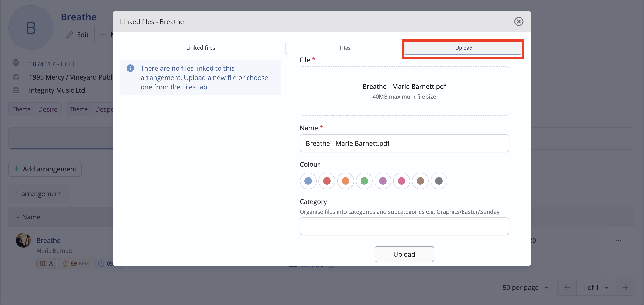The width and height of the screenshot is (644, 305).
Task: Click the Marie Barnett artist text
Action: [x=54, y=250]
